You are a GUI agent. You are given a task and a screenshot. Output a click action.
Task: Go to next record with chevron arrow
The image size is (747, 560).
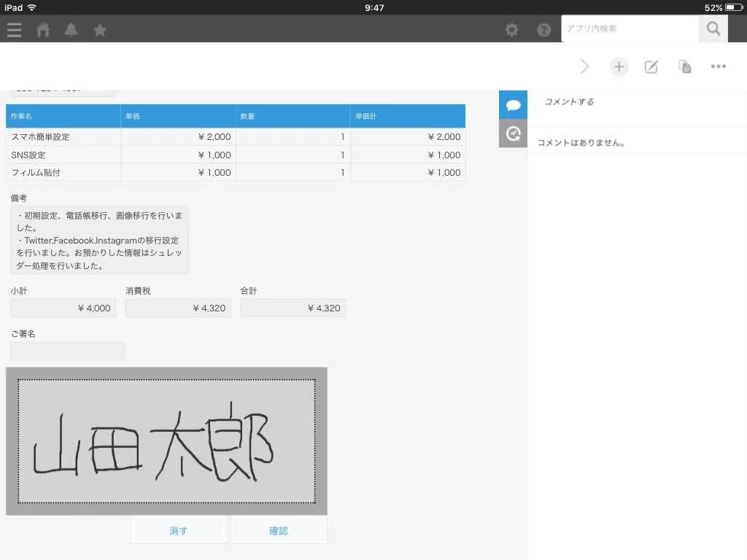tap(585, 66)
